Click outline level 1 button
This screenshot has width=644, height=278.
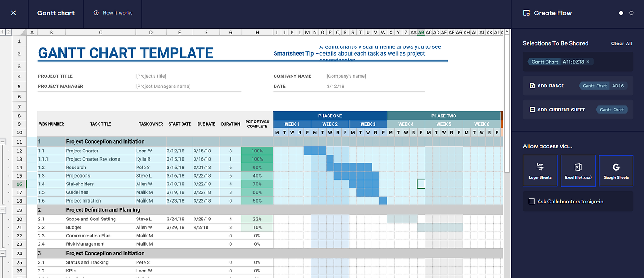pos(2,32)
